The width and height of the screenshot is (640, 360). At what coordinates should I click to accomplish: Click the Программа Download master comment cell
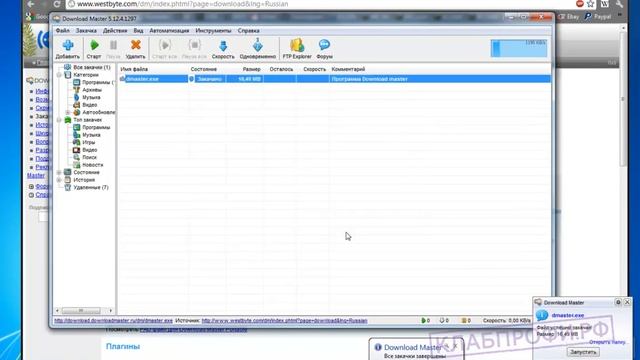369,79
